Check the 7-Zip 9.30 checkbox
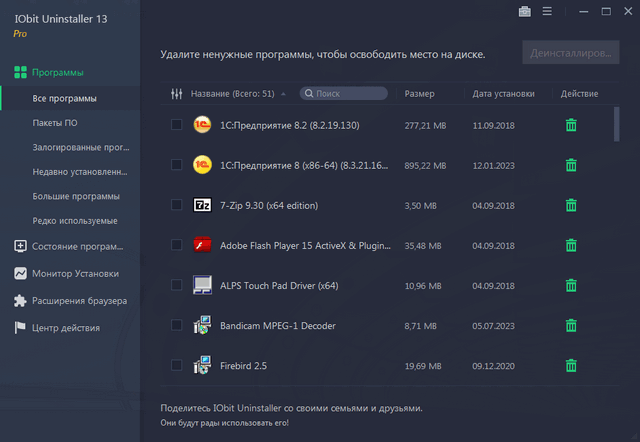The height and width of the screenshot is (442, 640). 177,205
